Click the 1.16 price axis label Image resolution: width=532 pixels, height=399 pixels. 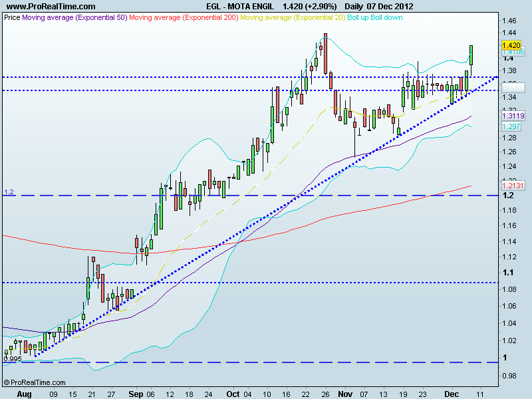509,225
